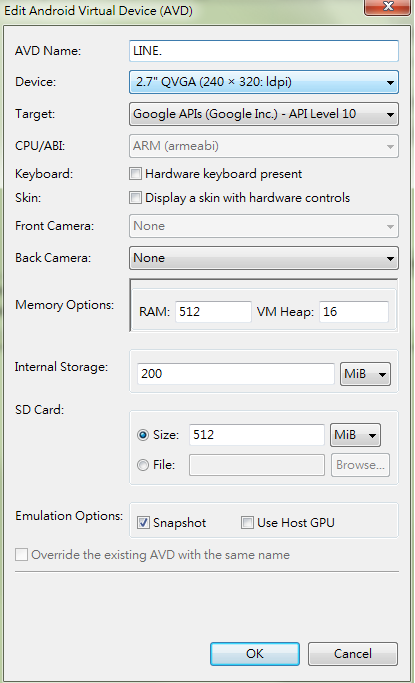
Task: Open the Internal Storage MiB unit dropdown
Action: click(365, 374)
